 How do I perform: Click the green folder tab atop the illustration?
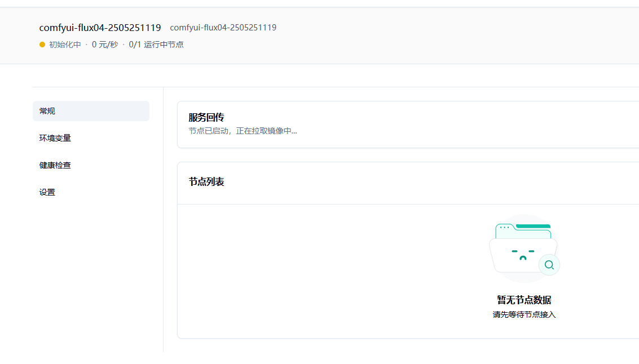pyautogui.click(x=533, y=227)
